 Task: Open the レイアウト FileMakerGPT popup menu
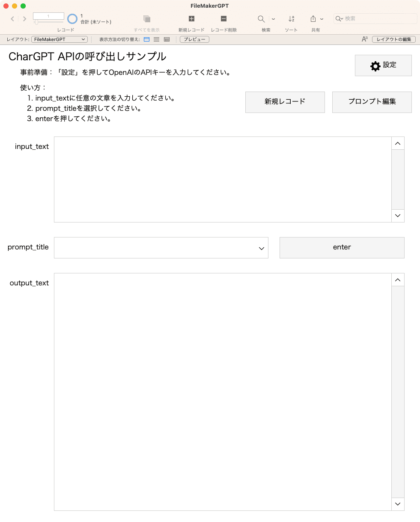coord(60,39)
